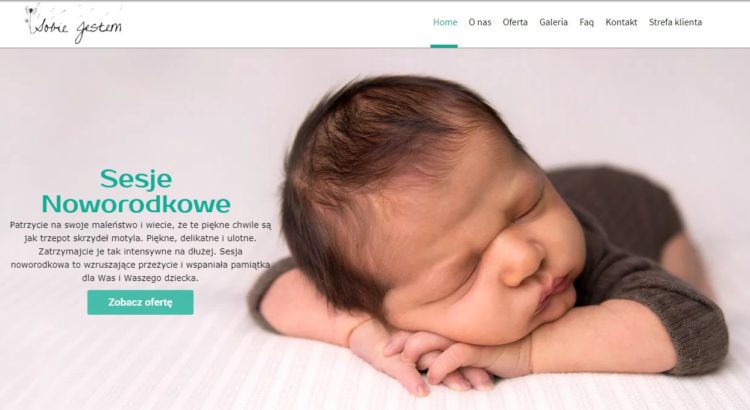This screenshot has width=750, height=410.
Task: Open the Kontakt page
Action: pyautogui.click(x=621, y=22)
